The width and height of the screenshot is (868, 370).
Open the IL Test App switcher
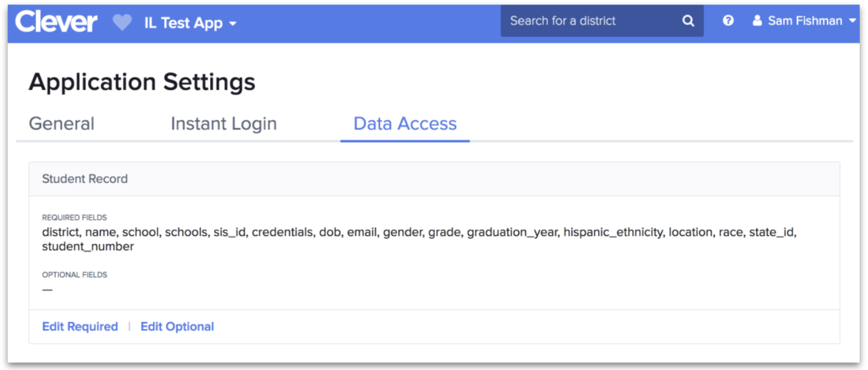(x=183, y=23)
